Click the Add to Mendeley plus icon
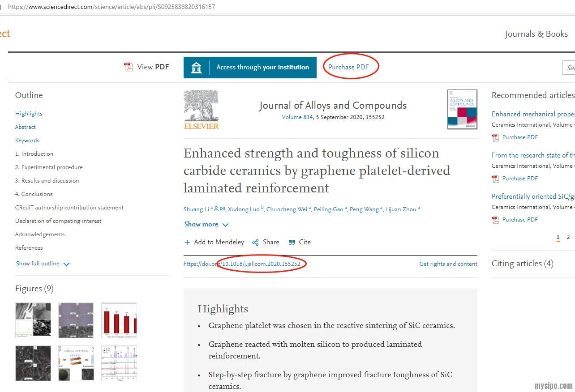The width and height of the screenshot is (575, 392). (x=187, y=242)
